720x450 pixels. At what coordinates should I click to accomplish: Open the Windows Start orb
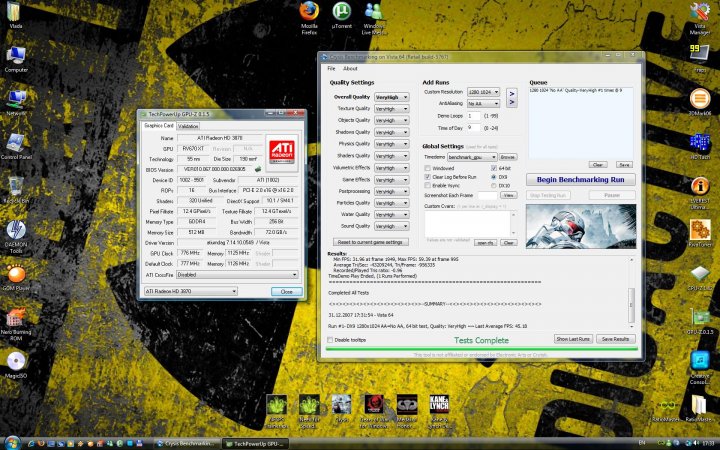[x=11, y=443]
